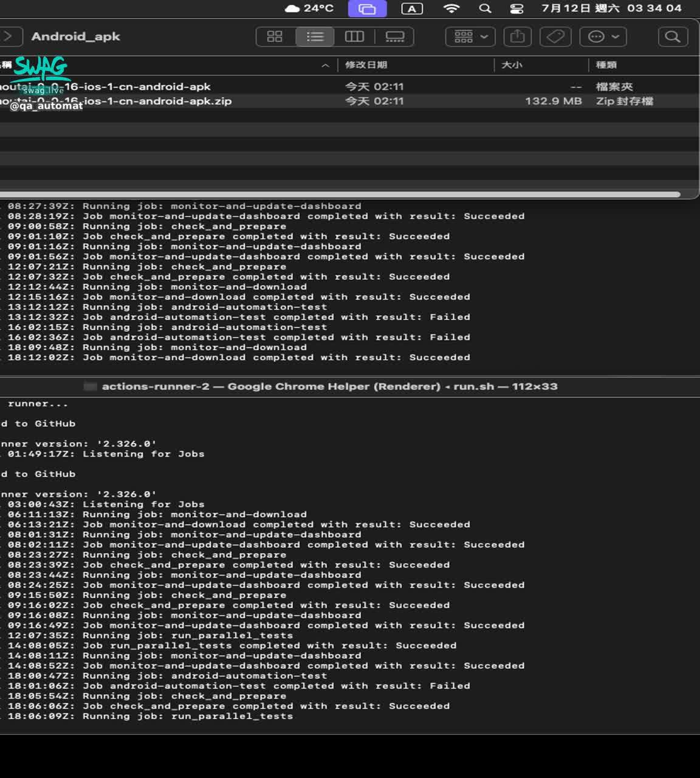
Task: Sort by the 大小 column header
Action: tap(512, 64)
